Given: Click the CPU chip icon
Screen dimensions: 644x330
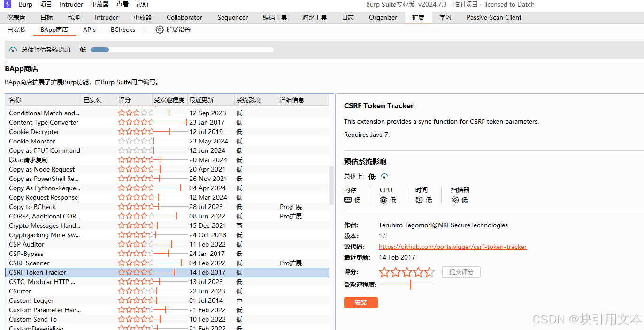Looking at the screenshot, I should (x=383, y=200).
